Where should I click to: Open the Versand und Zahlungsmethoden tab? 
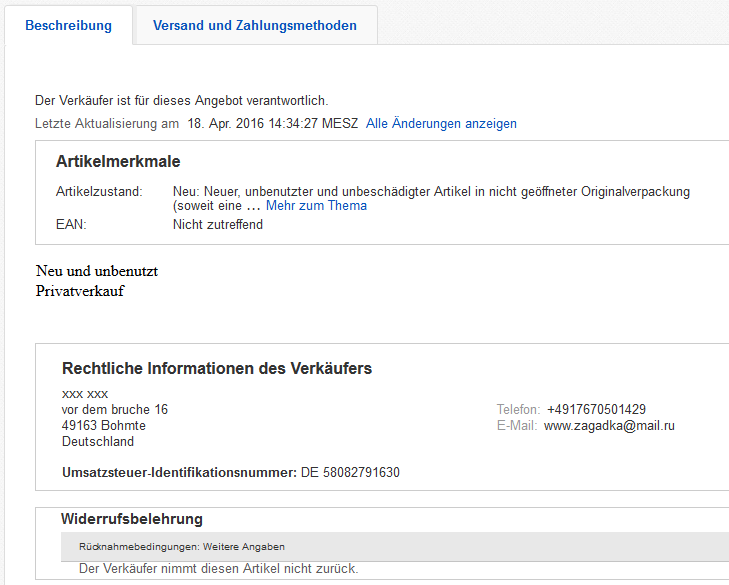(254, 26)
